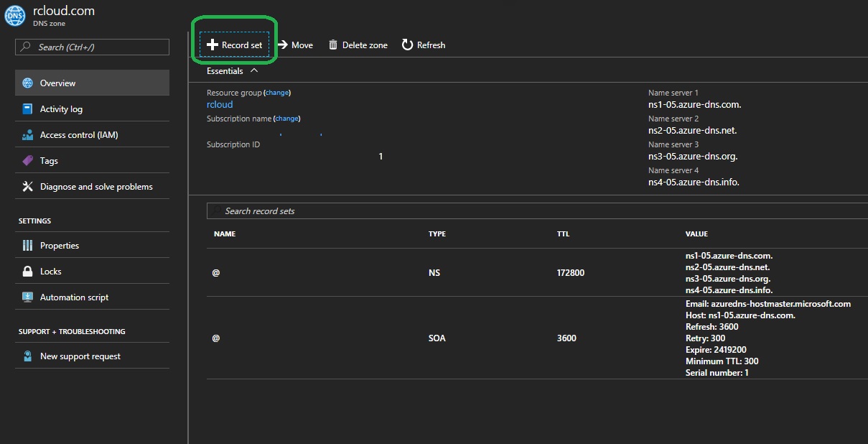868x444 pixels.
Task: Click the New support request icon
Action: (28, 356)
